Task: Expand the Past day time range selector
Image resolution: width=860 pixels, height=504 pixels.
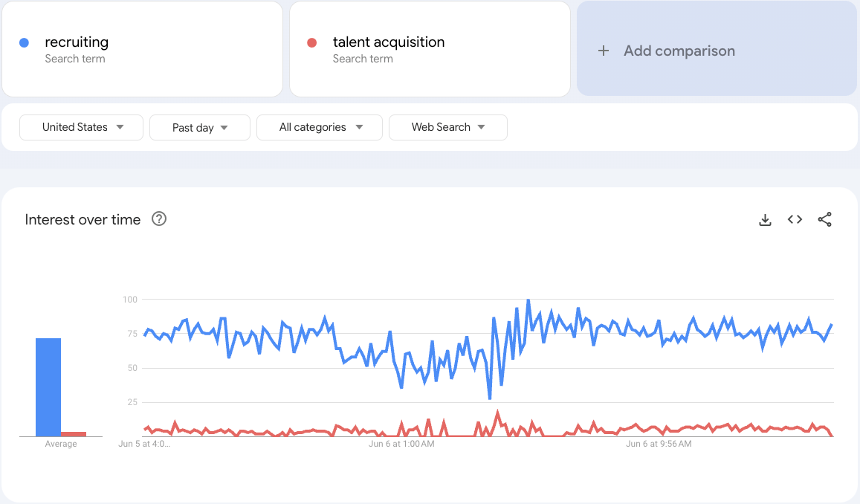Action: point(199,127)
